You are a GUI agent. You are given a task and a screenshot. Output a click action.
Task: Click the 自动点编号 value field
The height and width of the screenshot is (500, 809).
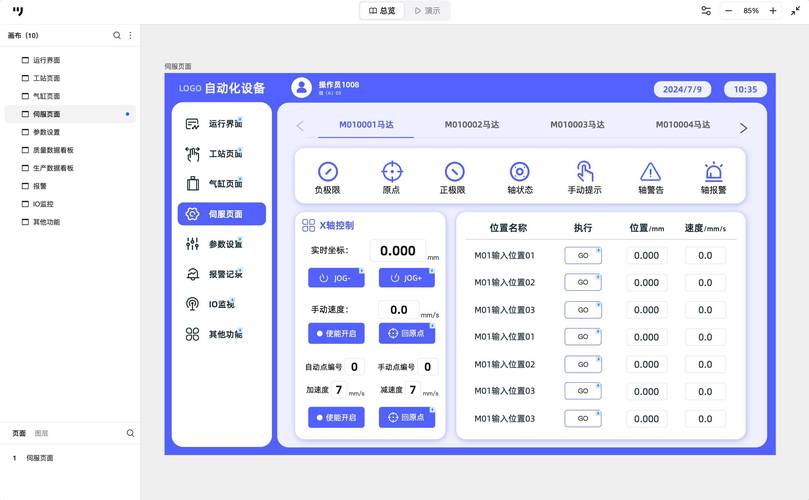pyautogui.click(x=354, y=366)
